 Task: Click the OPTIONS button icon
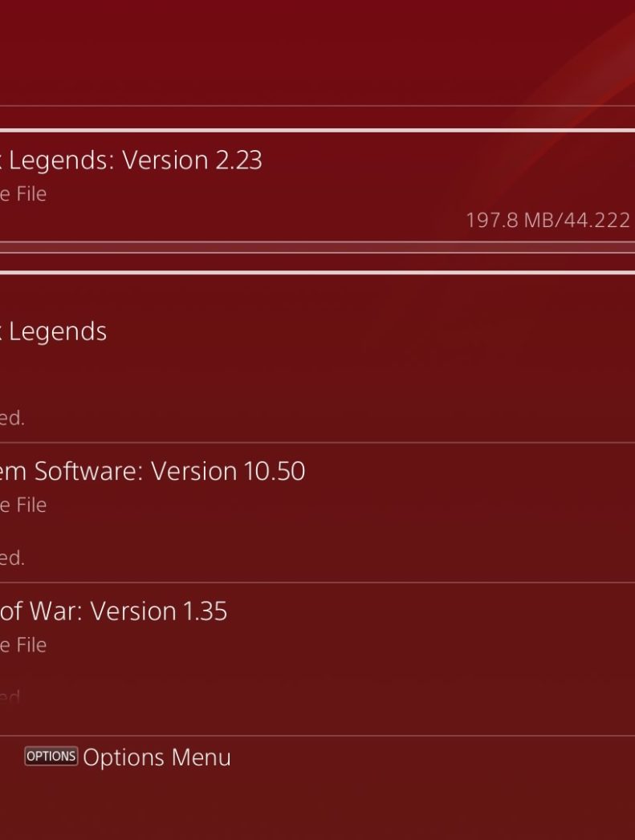[51, 756]
